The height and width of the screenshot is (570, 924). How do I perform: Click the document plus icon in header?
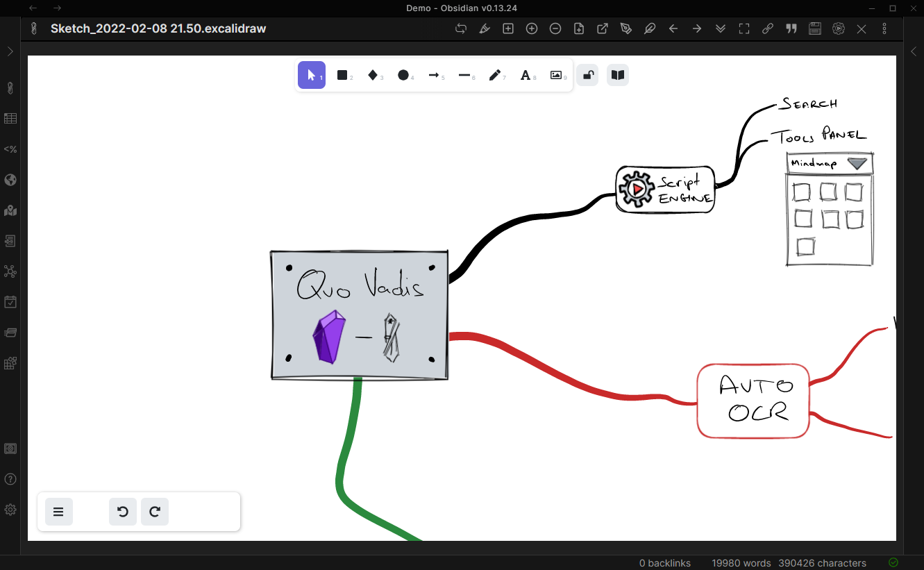click(x=579, y=28)
